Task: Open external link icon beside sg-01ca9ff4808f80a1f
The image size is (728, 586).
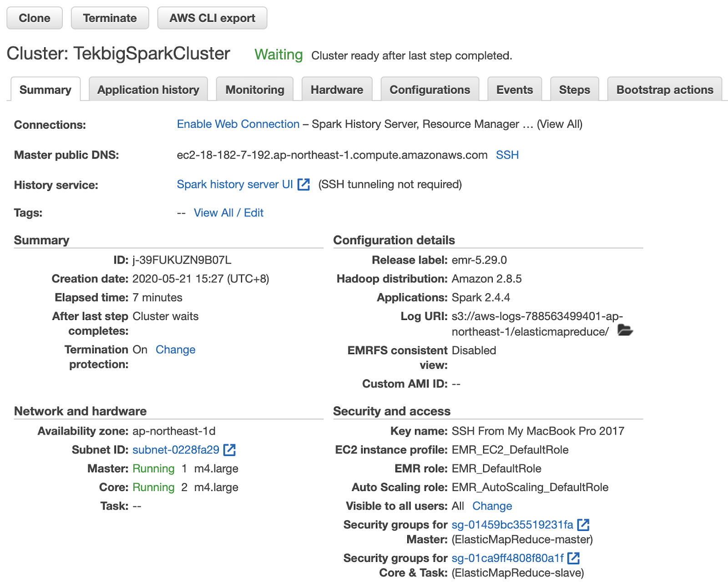Action: [x=574, y=558]
